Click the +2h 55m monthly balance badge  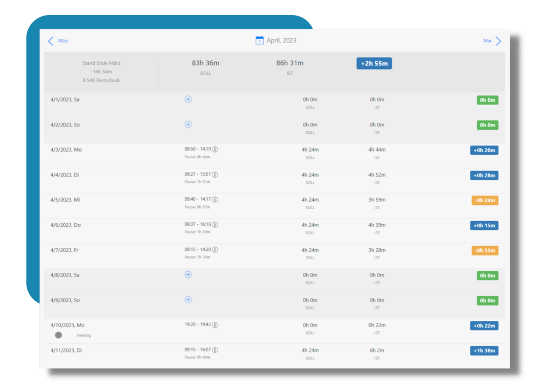(x=374, y=63)
